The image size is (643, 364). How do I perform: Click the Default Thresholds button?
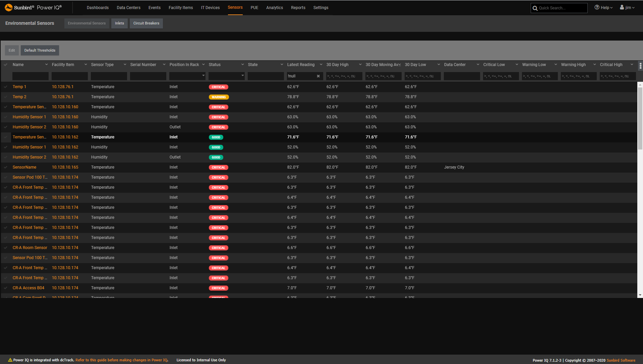pos(40,50)
